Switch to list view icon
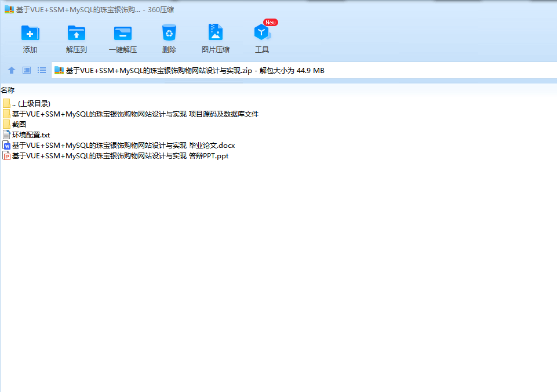557x392 pixels. pyautogui.click(x=42, y=70)
